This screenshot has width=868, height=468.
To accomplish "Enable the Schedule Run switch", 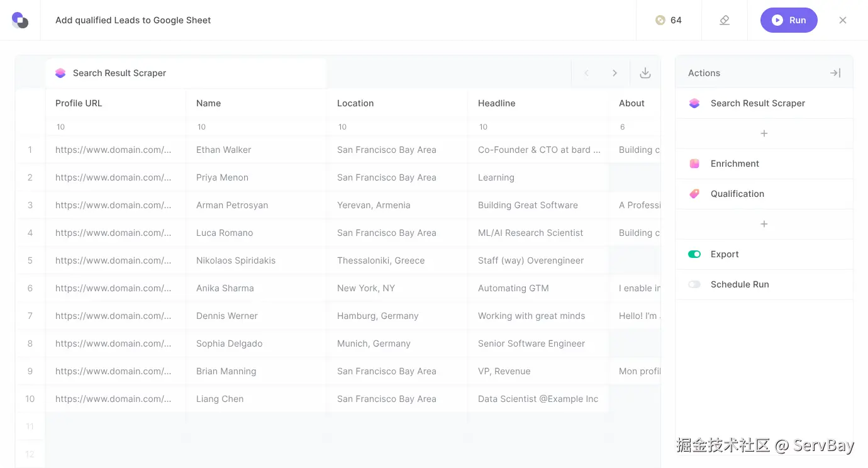I will pyautogui.click(x=694, y=284).
